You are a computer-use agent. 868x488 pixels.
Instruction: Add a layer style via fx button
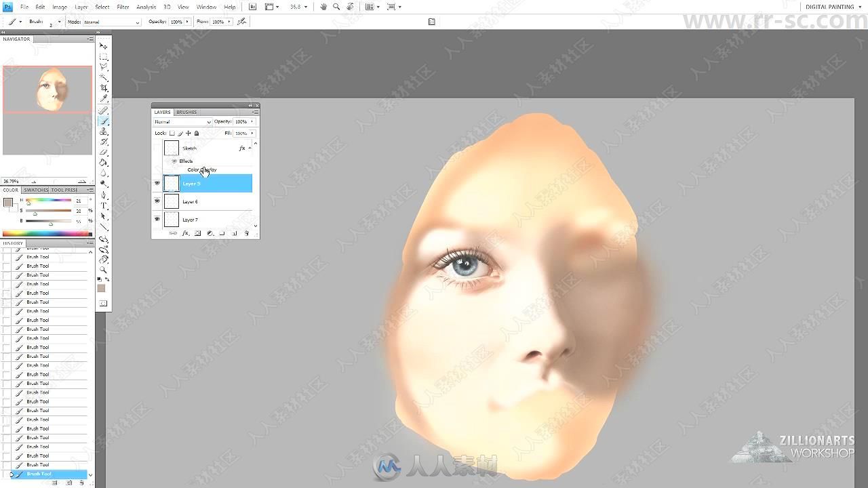coord(185,233)
